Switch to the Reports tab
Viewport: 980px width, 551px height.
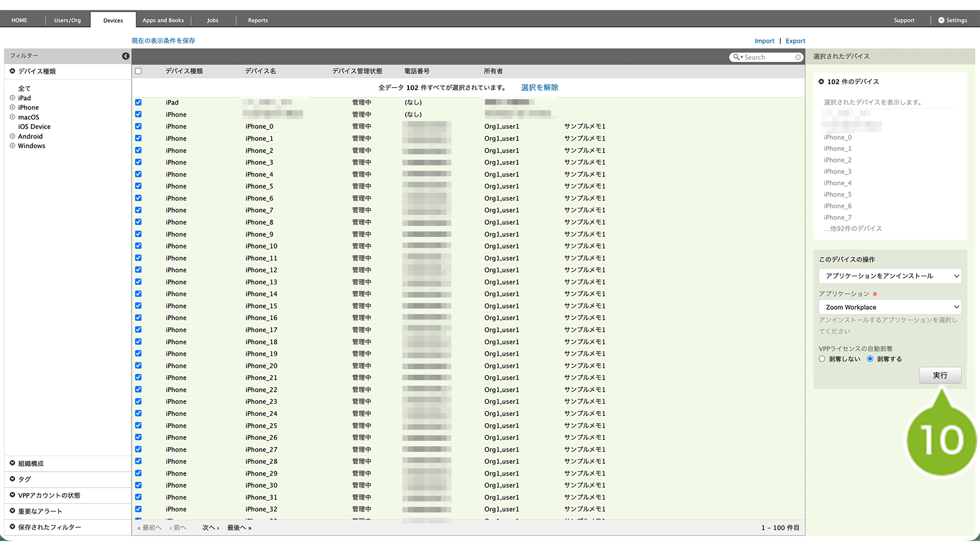pos(257,20)
